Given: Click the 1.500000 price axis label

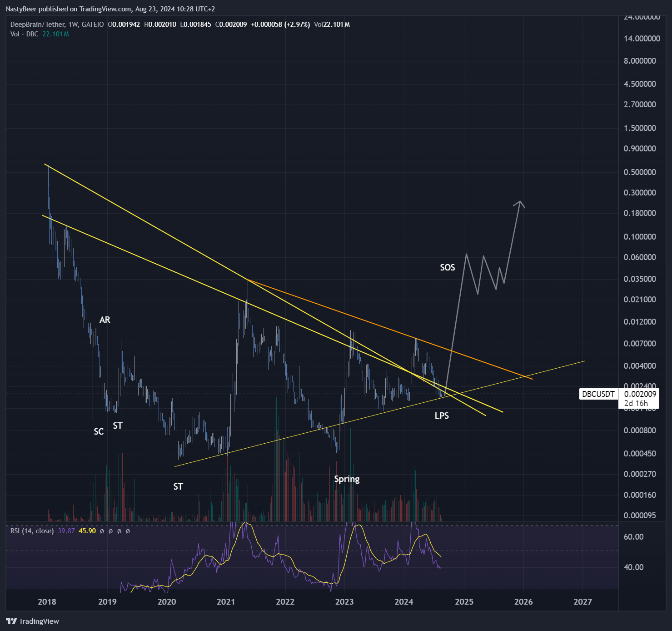Looking at the screenshot, I should coord(640,128).
